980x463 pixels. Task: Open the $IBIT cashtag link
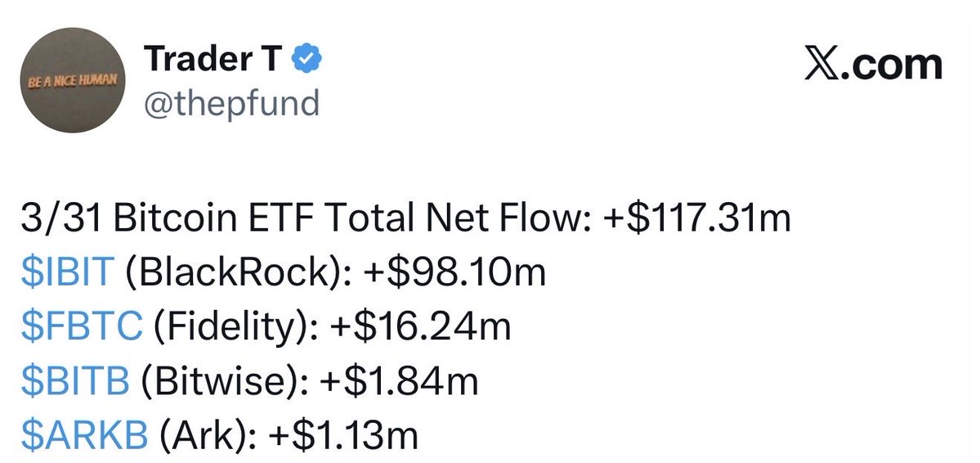point(67,272)
